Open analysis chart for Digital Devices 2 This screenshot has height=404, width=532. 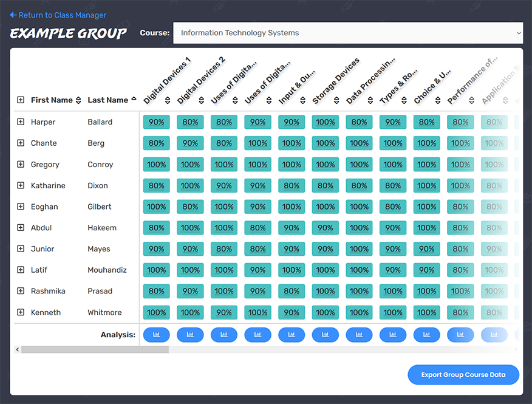click(x=190, y=334)
